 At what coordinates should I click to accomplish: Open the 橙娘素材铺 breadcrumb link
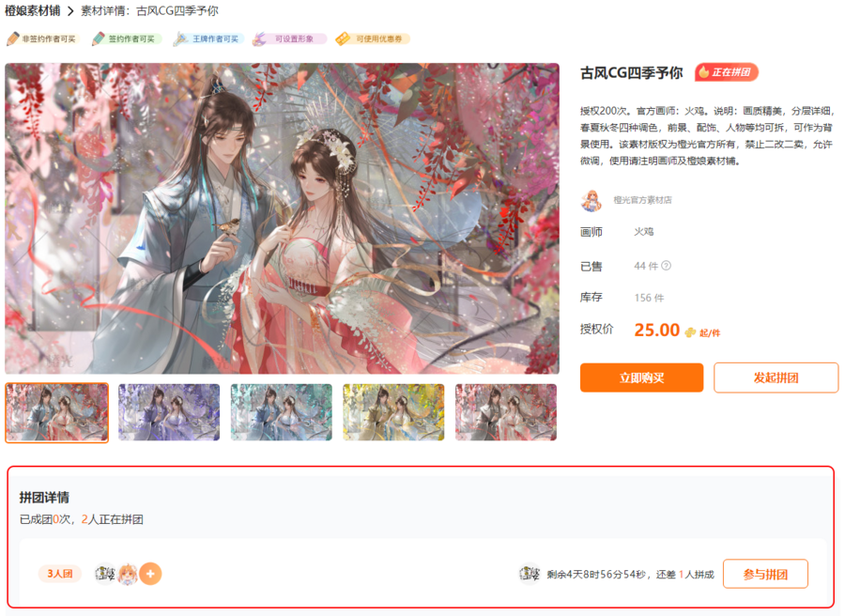(33, 10)
